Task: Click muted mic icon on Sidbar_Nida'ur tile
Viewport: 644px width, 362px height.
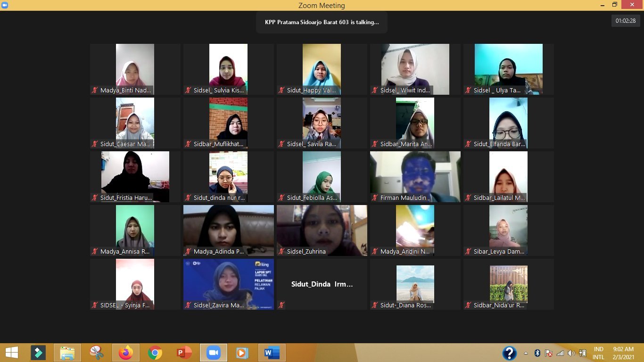Action: (x=469, y=305)
